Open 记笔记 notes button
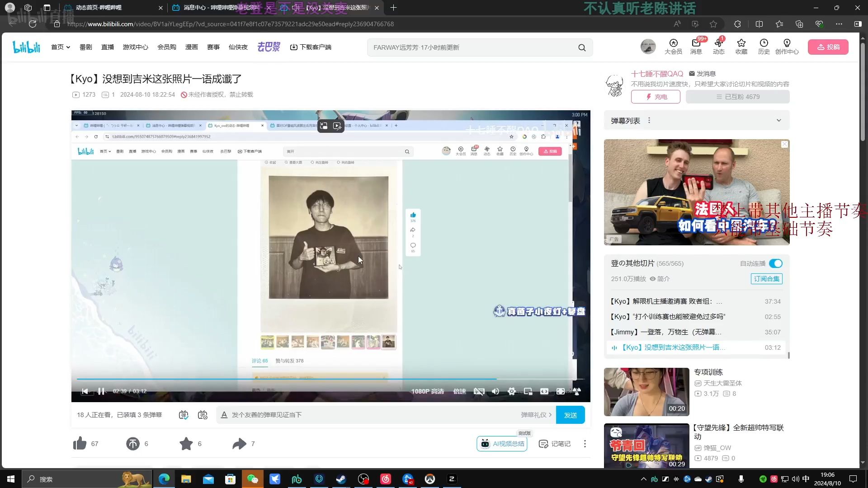Screen dimensions: 868x488 click(x=555, y=444)
